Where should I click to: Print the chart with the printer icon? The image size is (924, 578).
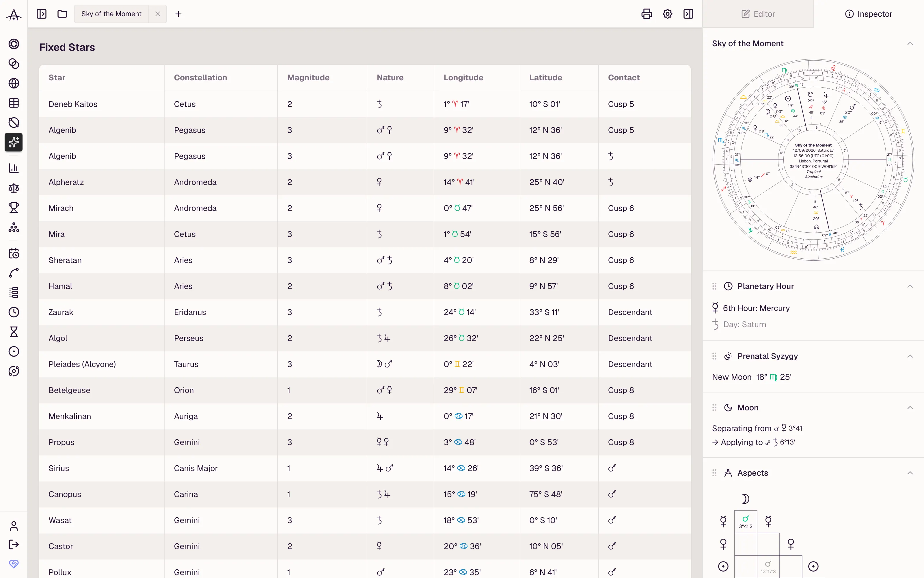647,14
